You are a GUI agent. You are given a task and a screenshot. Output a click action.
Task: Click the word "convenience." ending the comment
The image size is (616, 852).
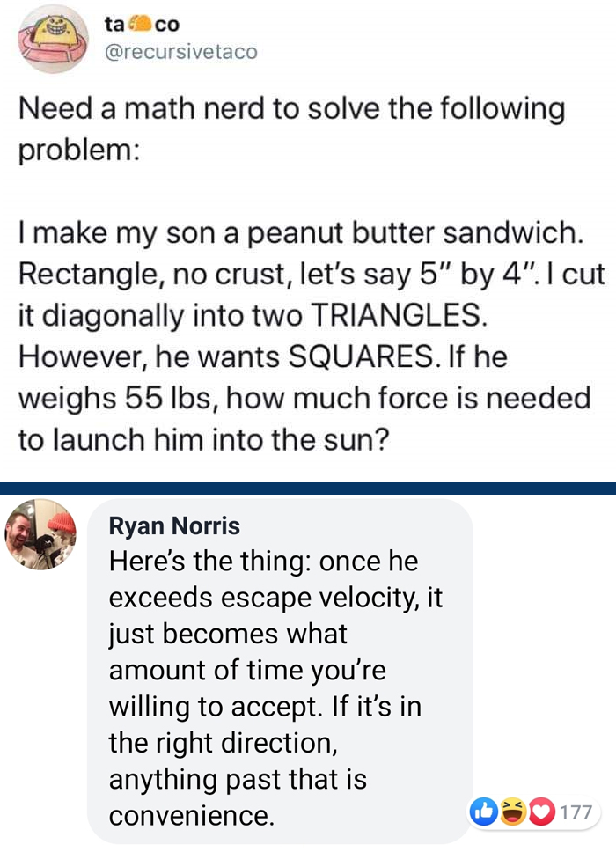pyautogui.click(x=191, y=816)
